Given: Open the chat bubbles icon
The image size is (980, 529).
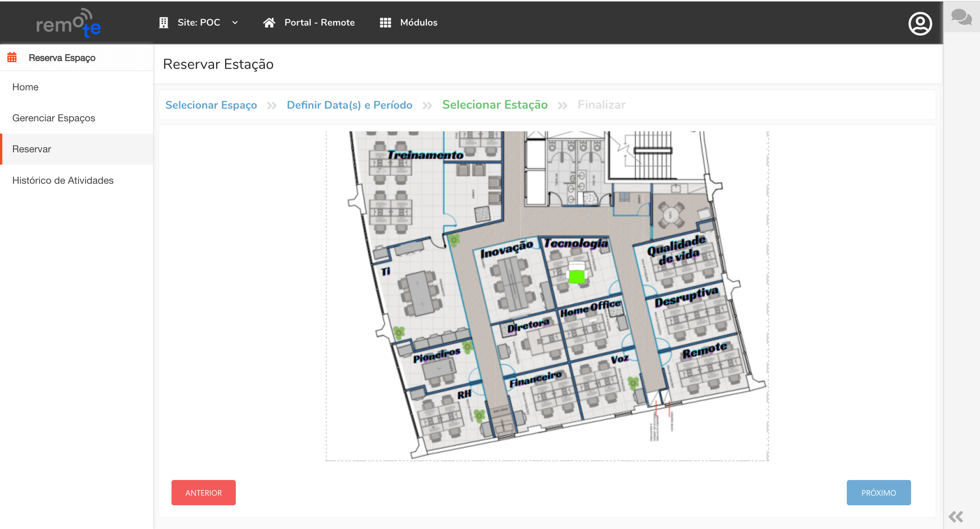Looking at the screenshot, I should pos(961,17).
